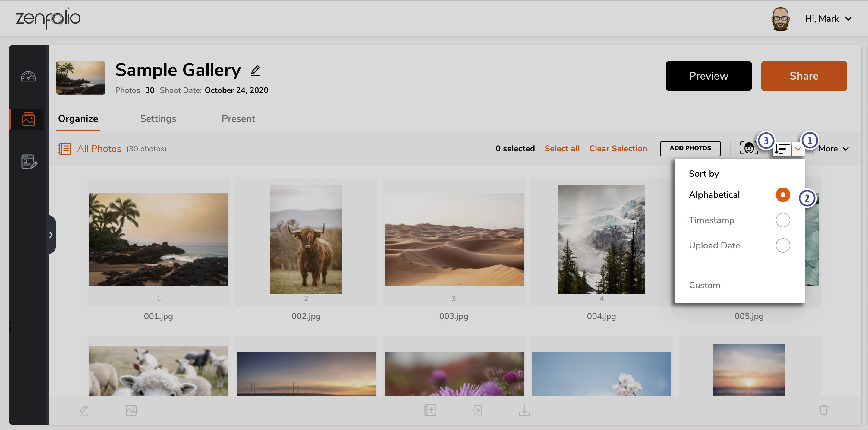Select the pencil edit icon in bottom toolbar
The height and width of the screenshot is (430, 868).
click(x=83, y=410)
